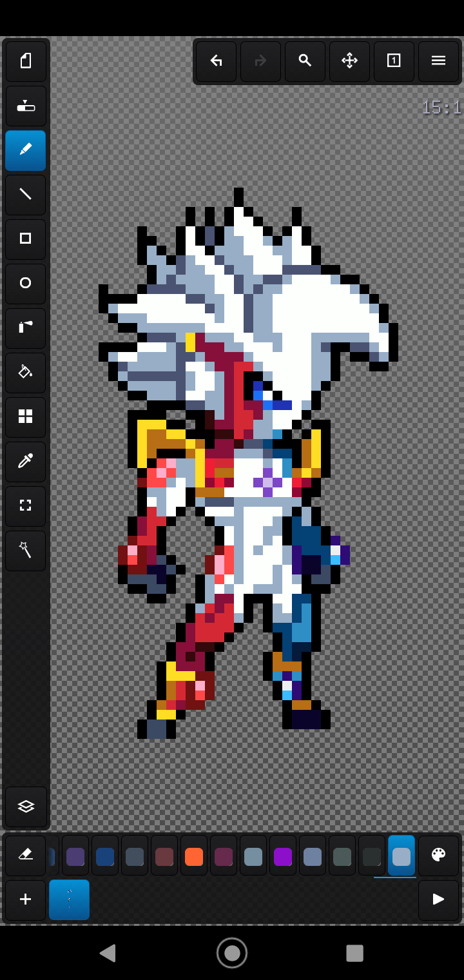
Task: Select the Pen drawing tool
Action: tap(26, 150)
